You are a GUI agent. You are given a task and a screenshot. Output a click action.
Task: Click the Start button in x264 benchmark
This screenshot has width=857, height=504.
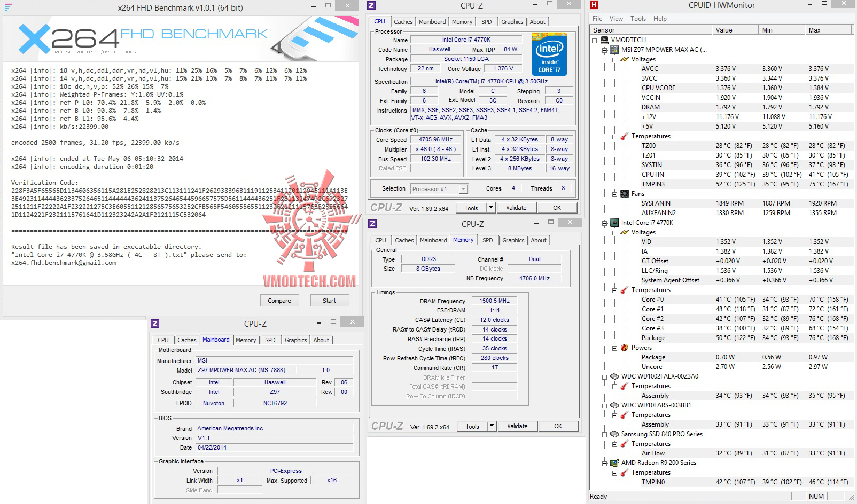coord(330,301)
